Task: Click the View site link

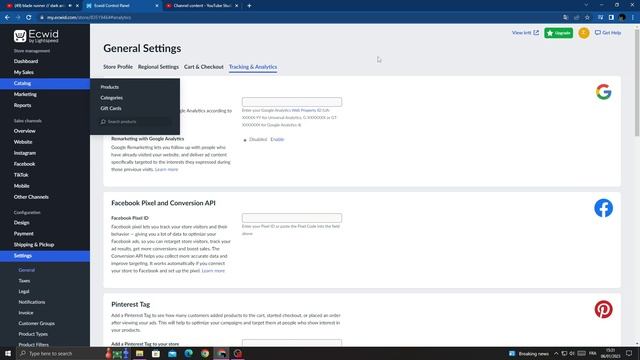Action: tap(525, 33)
